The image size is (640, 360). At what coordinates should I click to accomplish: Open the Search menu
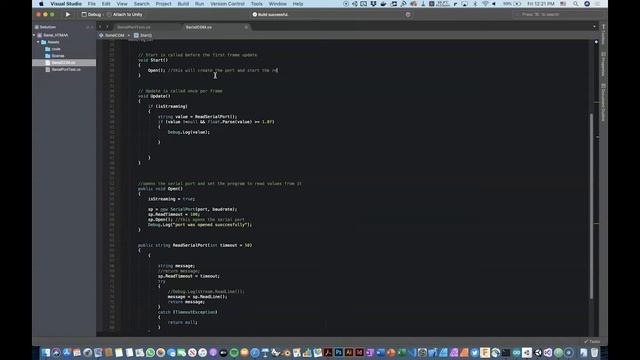pos(142,4)
